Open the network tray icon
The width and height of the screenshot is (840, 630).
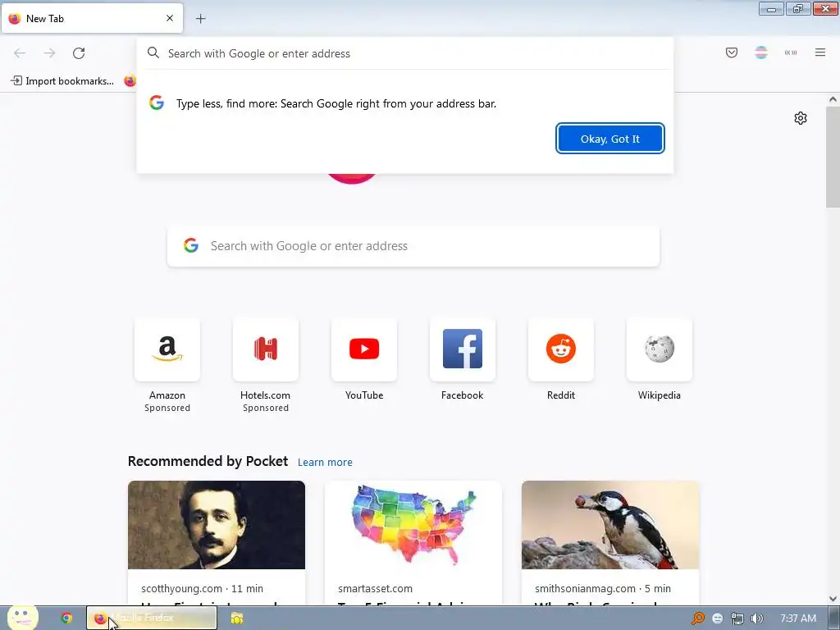[737, 619]
